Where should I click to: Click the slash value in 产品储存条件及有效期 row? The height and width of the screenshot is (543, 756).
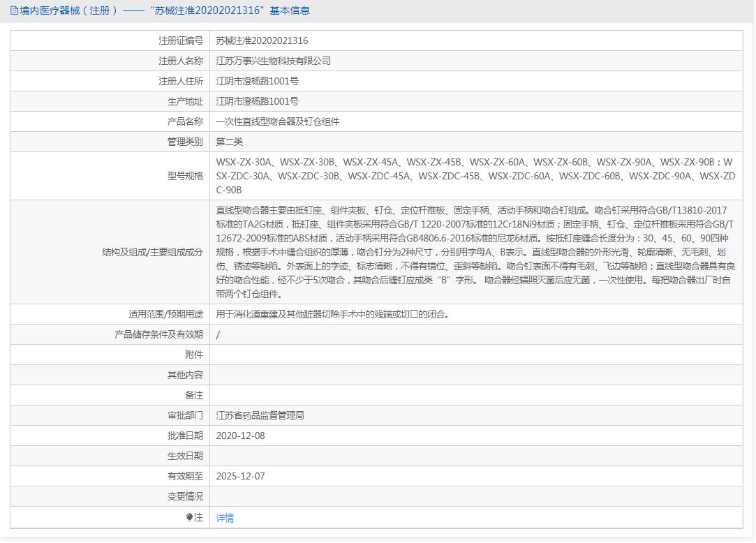tap(218, 335)
